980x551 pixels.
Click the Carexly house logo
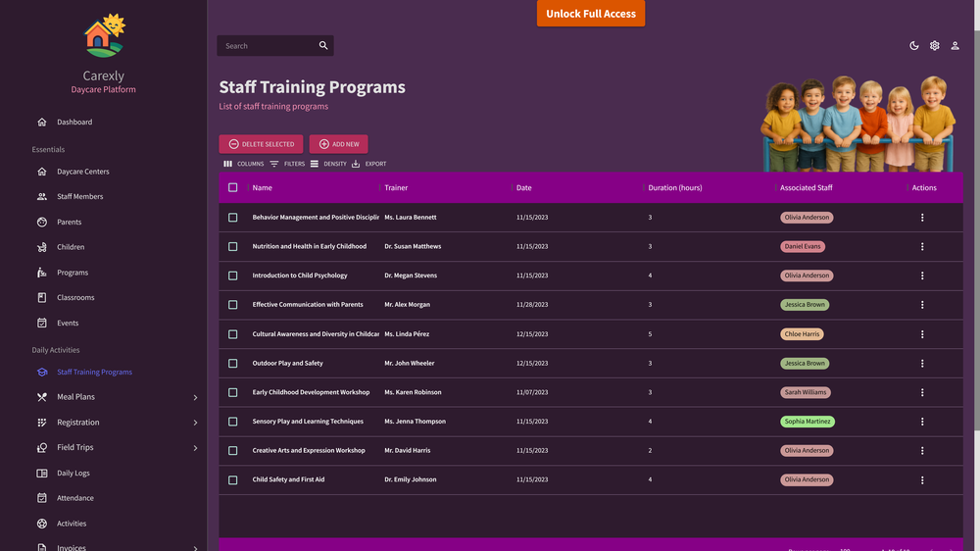tap(105, 35)
